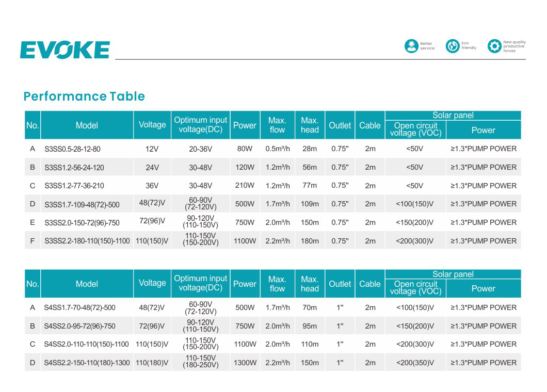Click 750W power in S3SS2.0-150-72(96)-750 row

[245, 222]
